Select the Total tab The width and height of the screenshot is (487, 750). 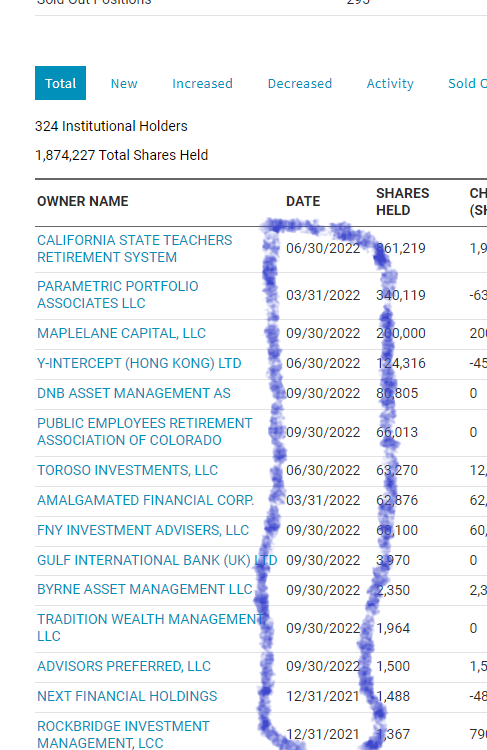pyautogui.click(x=60, y=83)
